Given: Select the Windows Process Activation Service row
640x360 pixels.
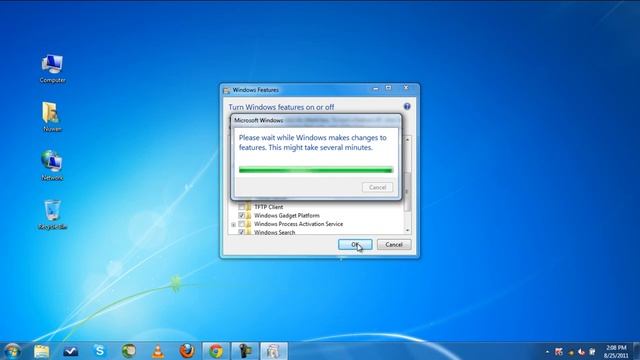Looking at the screenshot, I should point(298,224).
